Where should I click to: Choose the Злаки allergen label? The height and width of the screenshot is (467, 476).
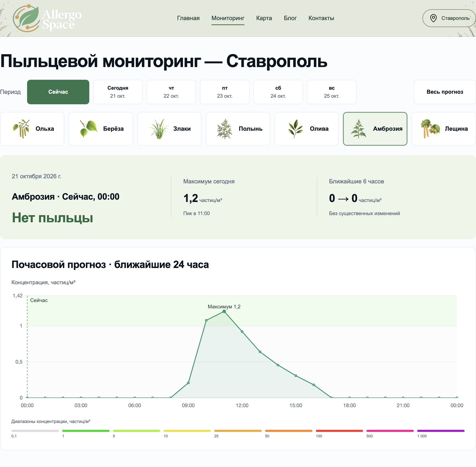click(182, 129)
